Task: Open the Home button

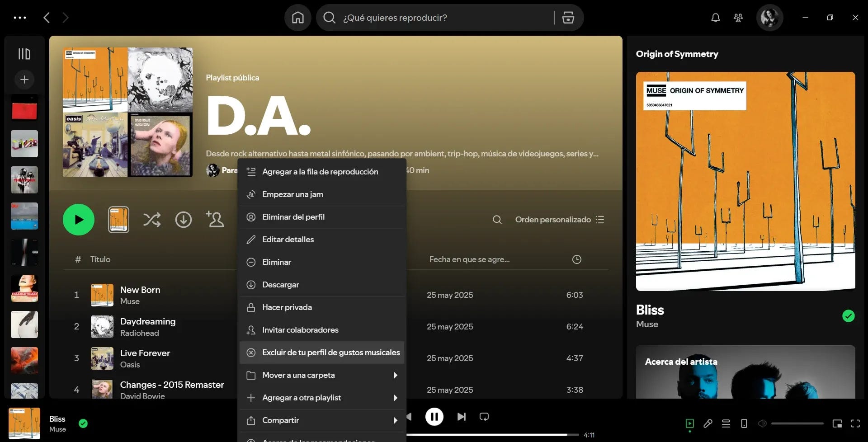Action: coord(298,18)
